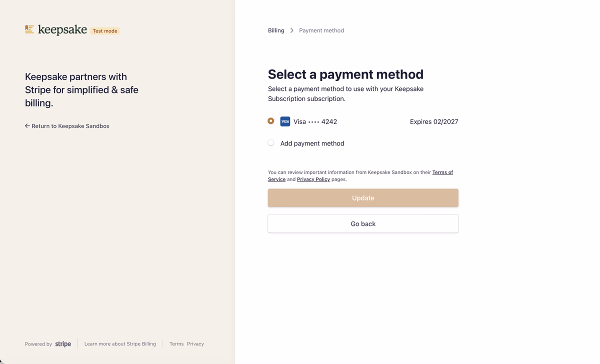The image size is (600, 364).
Task: Select the Visa 4242 radio button
Action: (271, 121)
